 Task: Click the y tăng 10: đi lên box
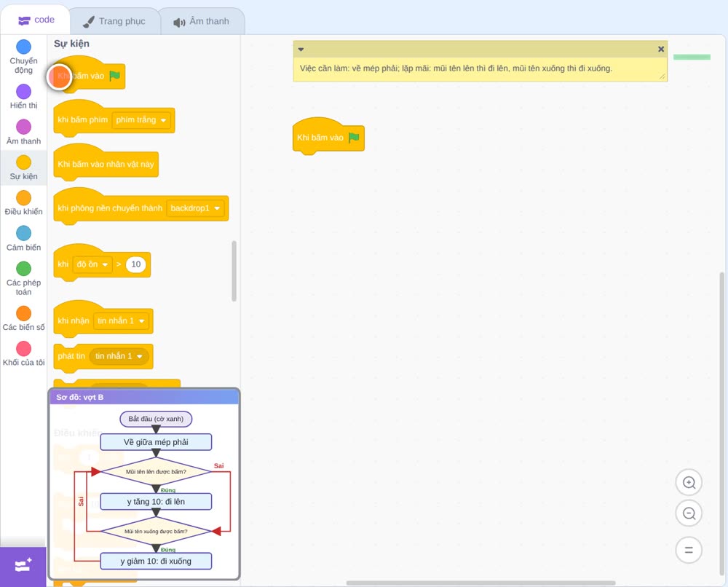click(156, 502)
